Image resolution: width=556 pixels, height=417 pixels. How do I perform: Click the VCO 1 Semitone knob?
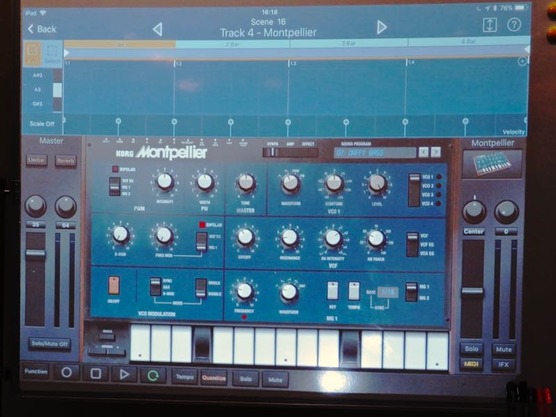(334, 183)
